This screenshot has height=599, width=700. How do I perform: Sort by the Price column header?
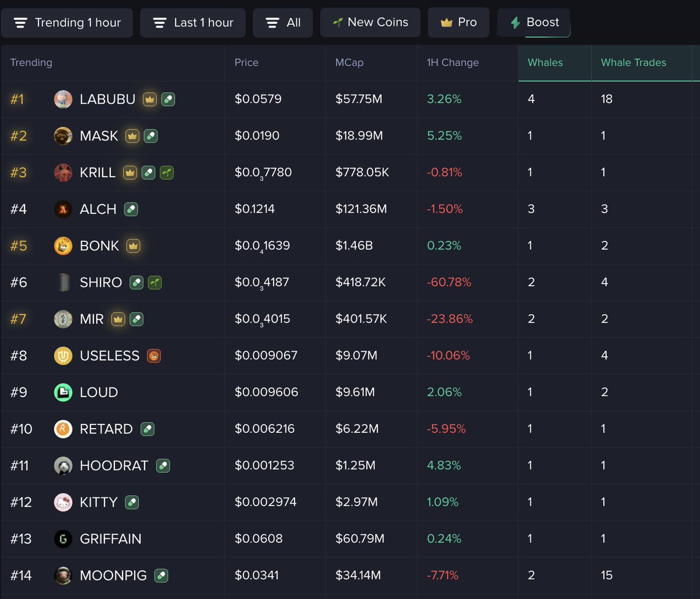click(x=246, y=62)
